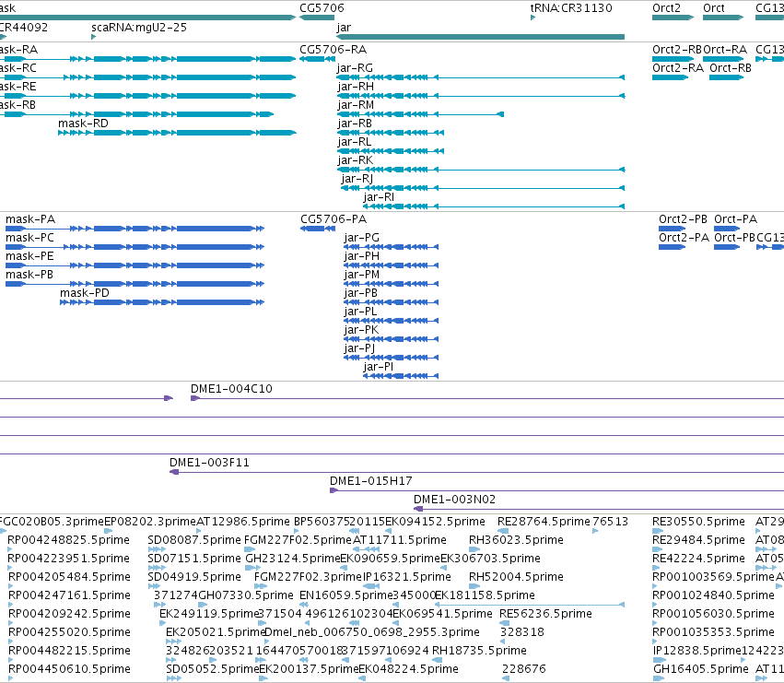
Task: Select the mask-PC protein label
Action: [30, 238]
